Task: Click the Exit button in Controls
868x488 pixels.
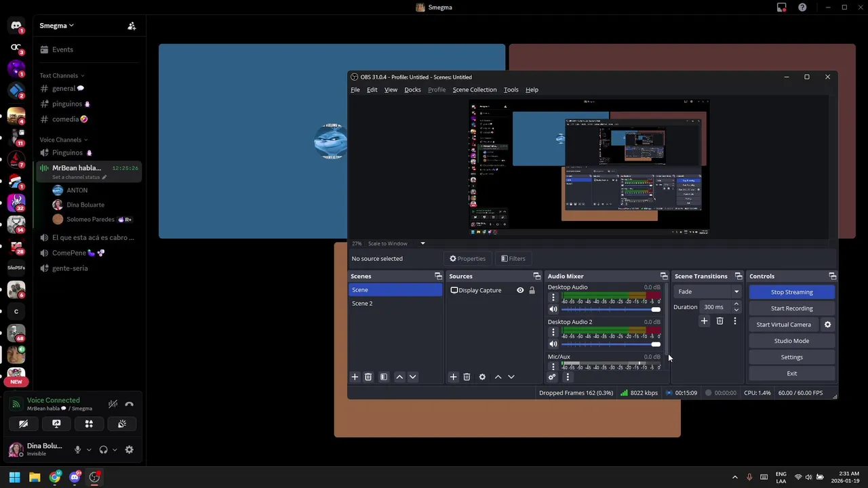Action: pyautogui.click(x=791, y=373)
